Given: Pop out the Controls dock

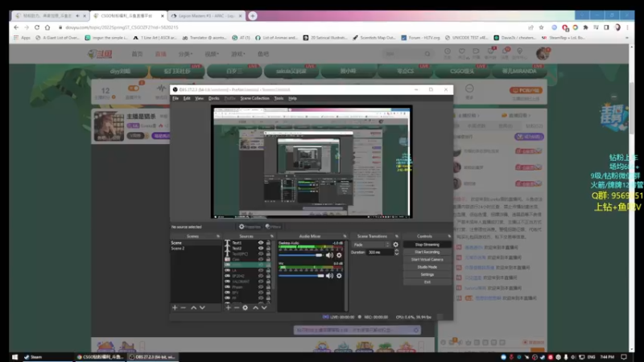Looking at the screenshot, I should point(449,237).
